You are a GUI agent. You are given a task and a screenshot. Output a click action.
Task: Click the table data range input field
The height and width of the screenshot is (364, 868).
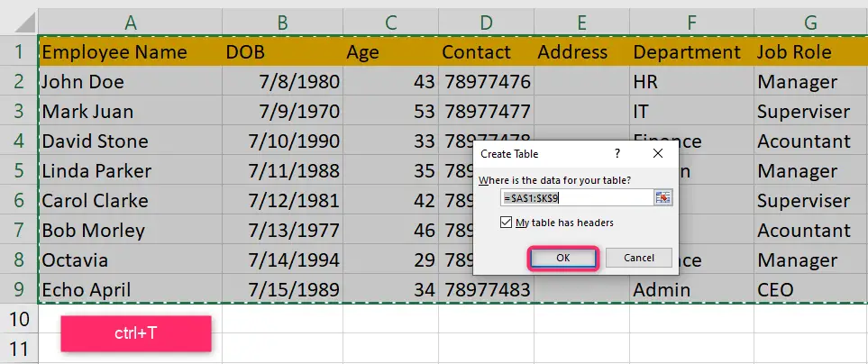pyautogui.click(x=577, y=197)
